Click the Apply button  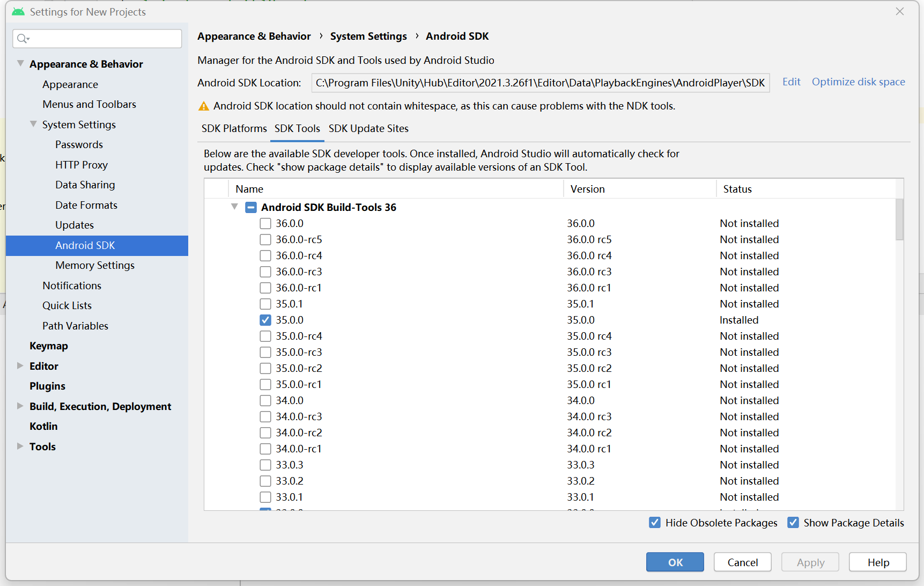point(810,562)
